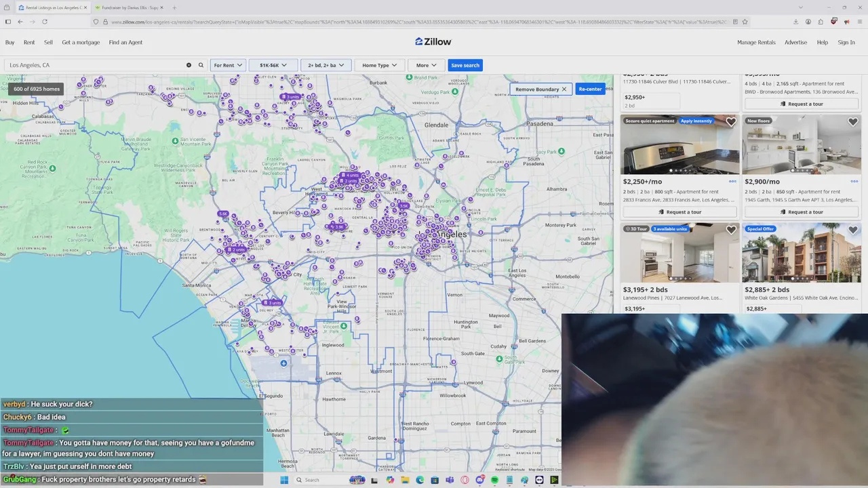Open browser sidebar panel icon
Image resolution: width=868 pixels, height=488 pixels.
tap(8, 22)
